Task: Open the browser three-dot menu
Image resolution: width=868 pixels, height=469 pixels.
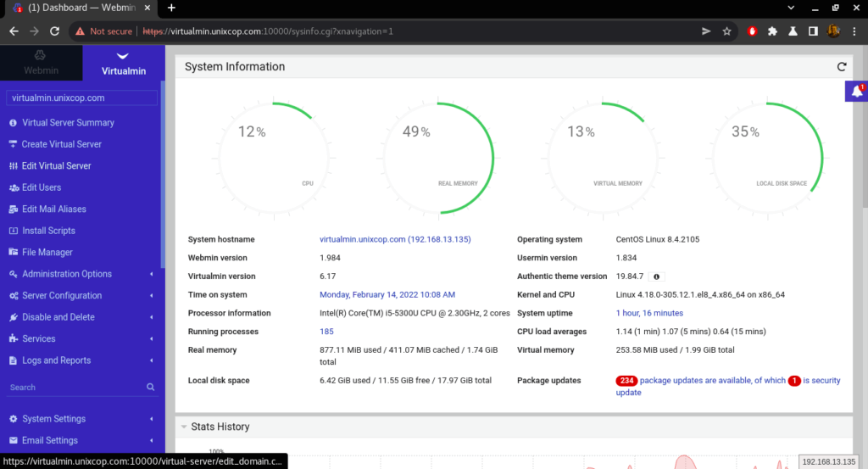Action: 854,31
